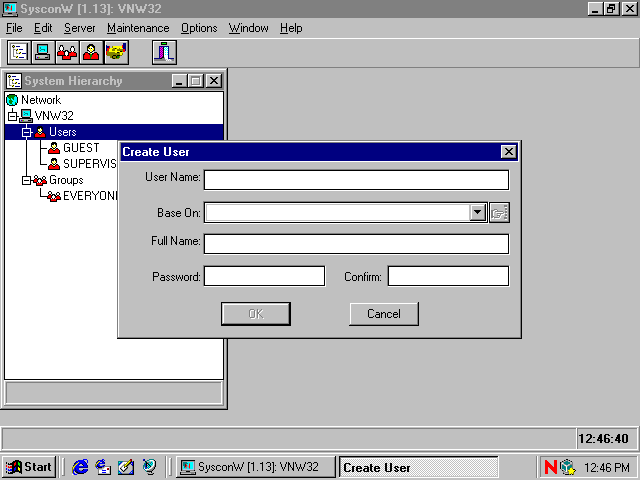Image resolution: width=640 pixels, height=480 pixels.
Task: Open Outlook Express quick launch icon
Action: pos(103,467)
